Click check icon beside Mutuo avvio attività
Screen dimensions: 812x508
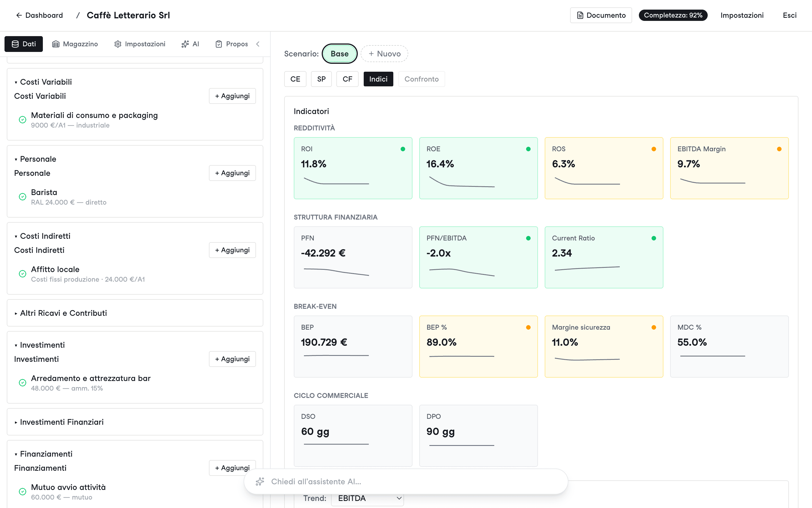point(23,492)
